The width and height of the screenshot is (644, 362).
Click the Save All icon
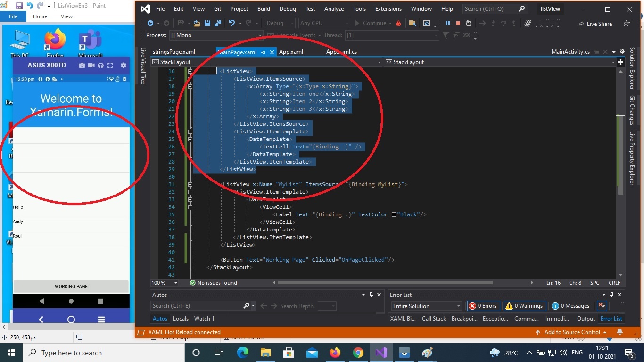coord(218,23)
